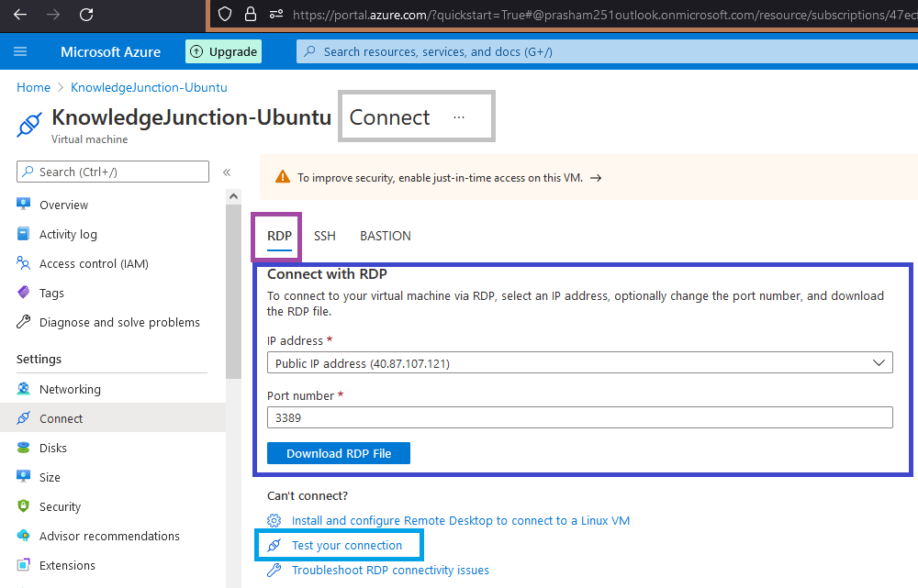The height and width of the screenshot is (588, 918).
Task: Open Disks in sidebar
Action: [52, 449]
